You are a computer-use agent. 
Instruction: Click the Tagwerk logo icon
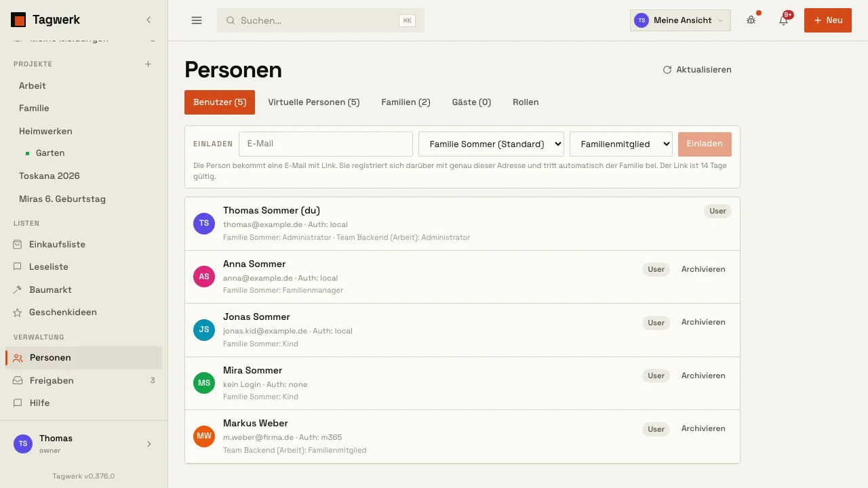(18, 20)
